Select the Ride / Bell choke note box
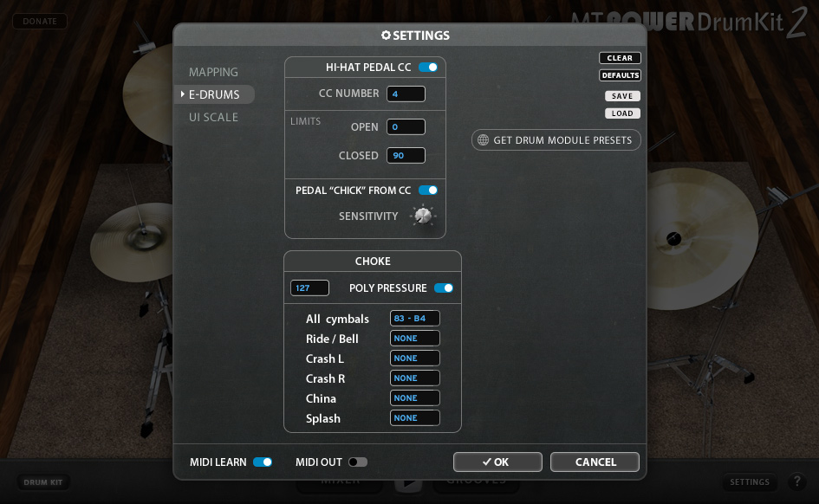Image resolution: width=819 pixels, height=504 pixels. [415, 338]
